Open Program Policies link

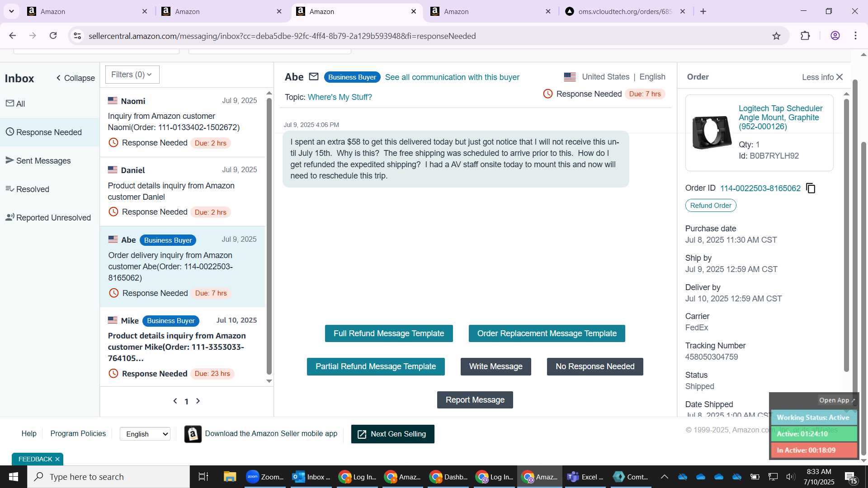78,434
